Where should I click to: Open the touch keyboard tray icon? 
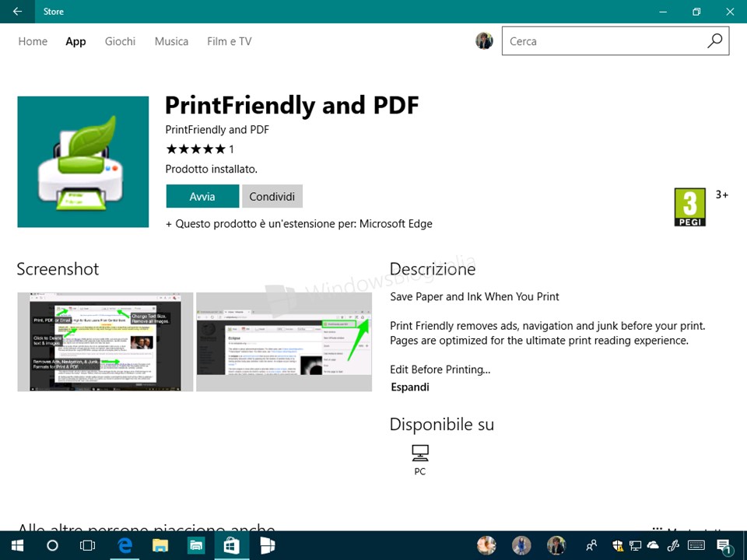click(696, 545)
